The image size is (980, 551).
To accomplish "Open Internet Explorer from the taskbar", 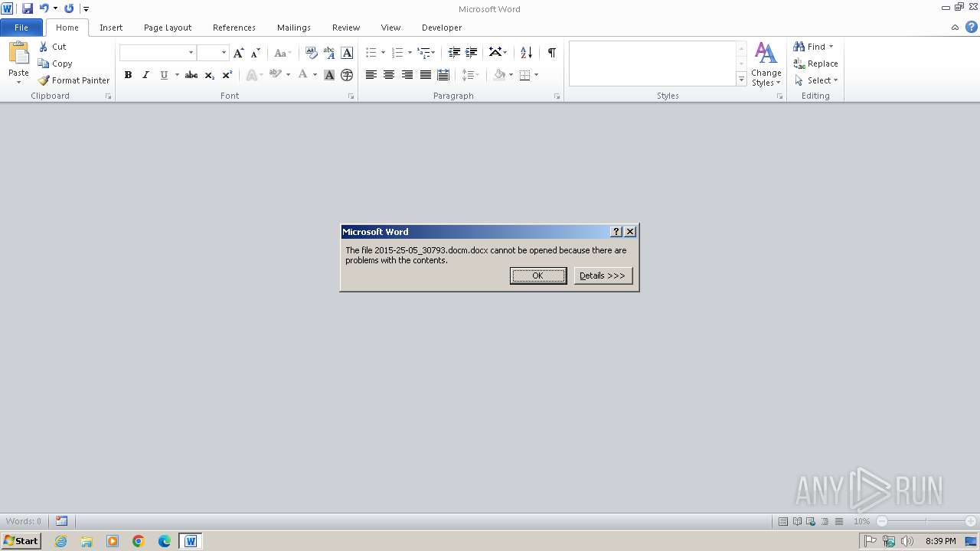I will click(x=60, y=541).
